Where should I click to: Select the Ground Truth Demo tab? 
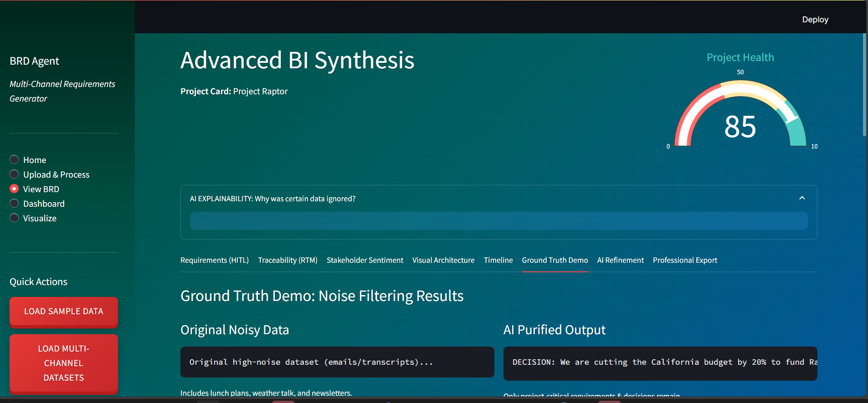click(555, 260)
